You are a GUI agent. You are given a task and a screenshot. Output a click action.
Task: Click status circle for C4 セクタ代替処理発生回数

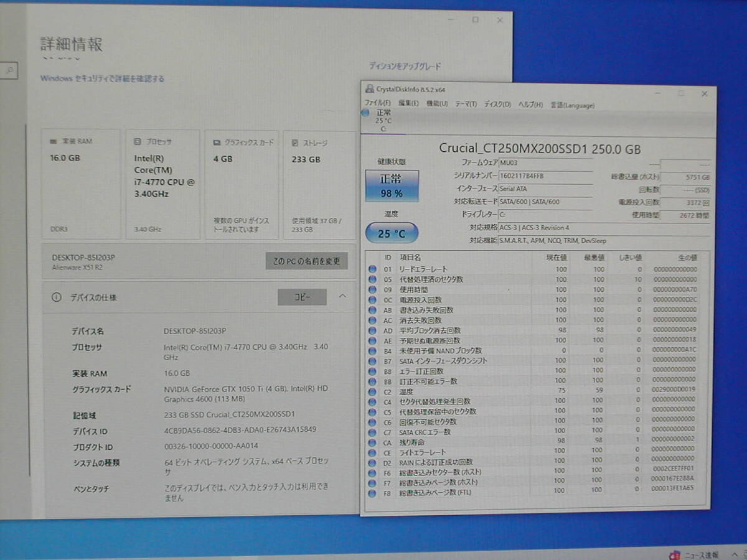[x=372, y=401]
